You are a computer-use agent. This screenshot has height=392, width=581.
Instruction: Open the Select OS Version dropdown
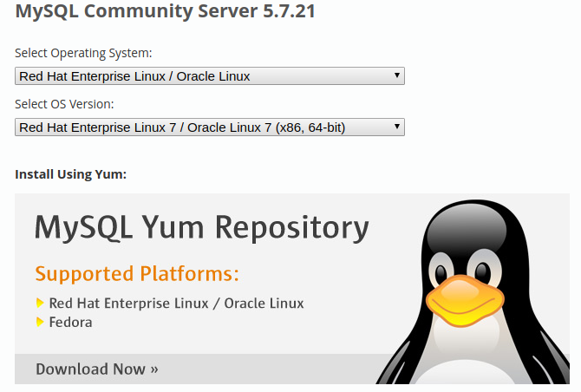[x=209, y=127]
